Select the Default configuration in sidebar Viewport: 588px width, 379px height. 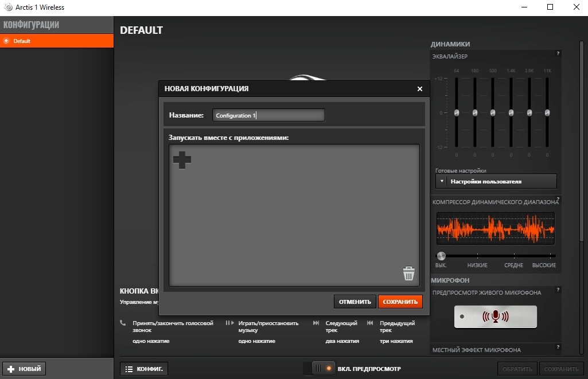point(57,41)
